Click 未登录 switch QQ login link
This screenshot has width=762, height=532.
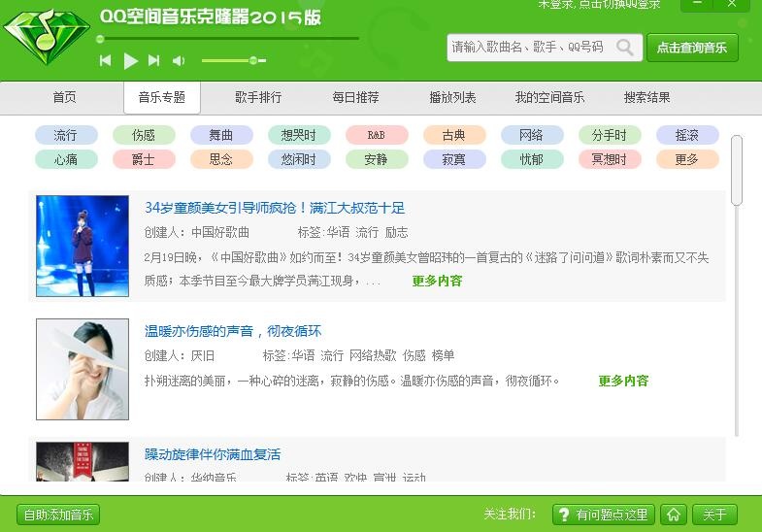[x=600, y=5]
